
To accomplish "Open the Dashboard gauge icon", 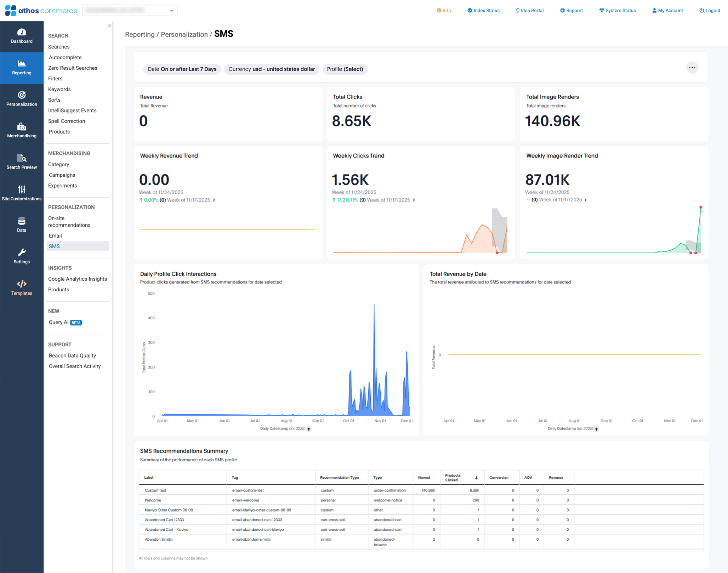I will tap(22, 32).
